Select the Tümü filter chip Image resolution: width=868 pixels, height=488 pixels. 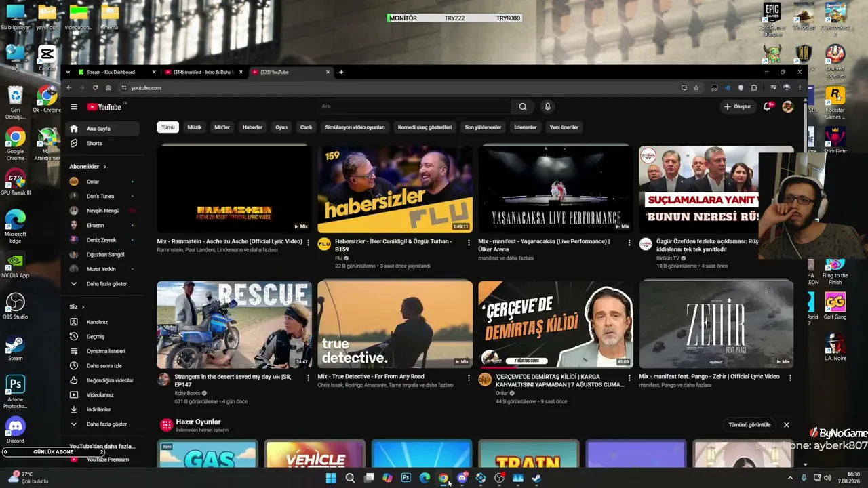coord(167,127)
